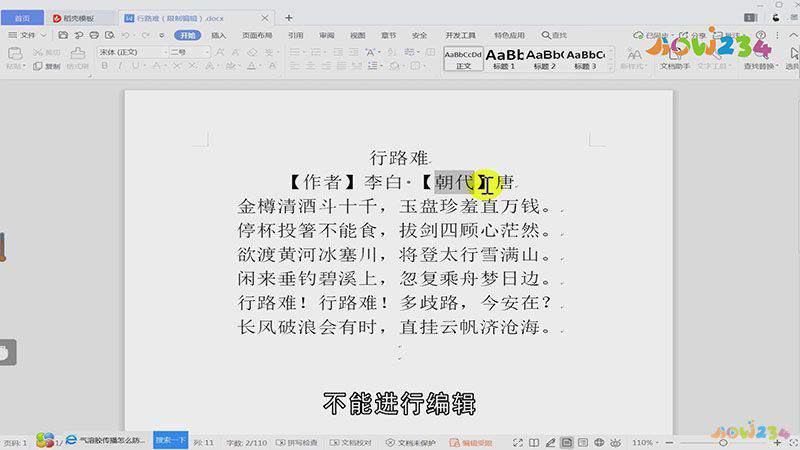Screen dimensions: 800x450
Task: Click the fullscreen view icon in status bar
Action: point(517,442)
